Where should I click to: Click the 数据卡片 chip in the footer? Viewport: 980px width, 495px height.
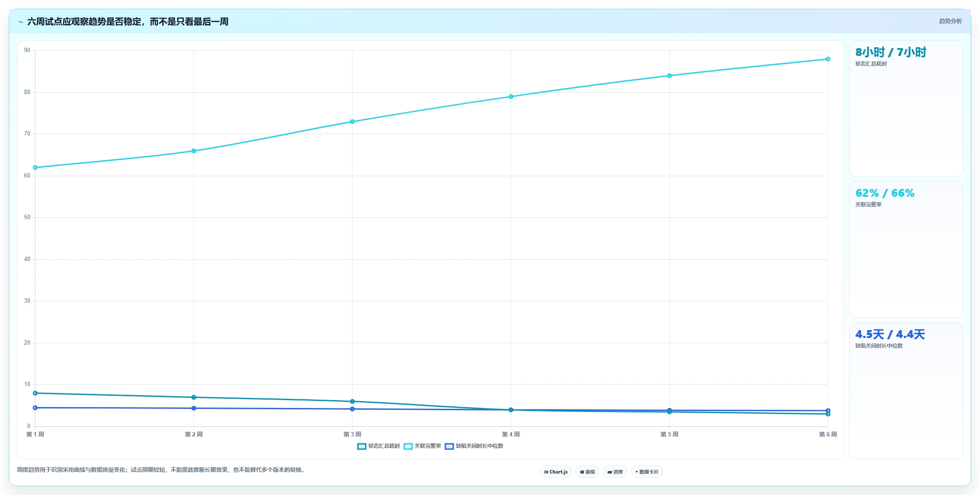[647, 472]
